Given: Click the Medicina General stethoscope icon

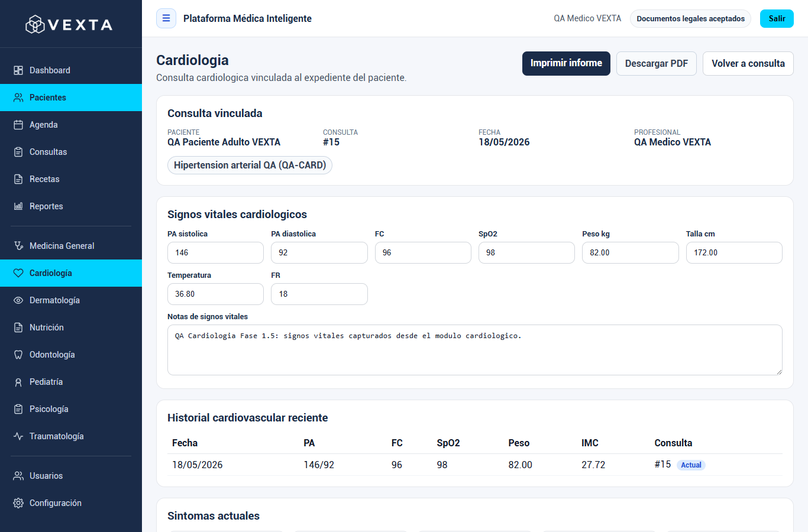Looking at the screenshot, I should point(18,246).
